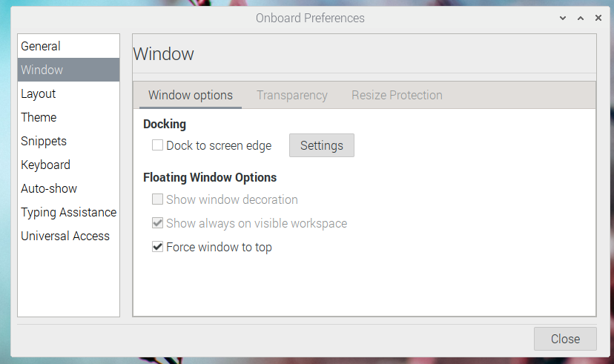
Task: Open the Resize Protection tab
Action: [x=397, y=95]
